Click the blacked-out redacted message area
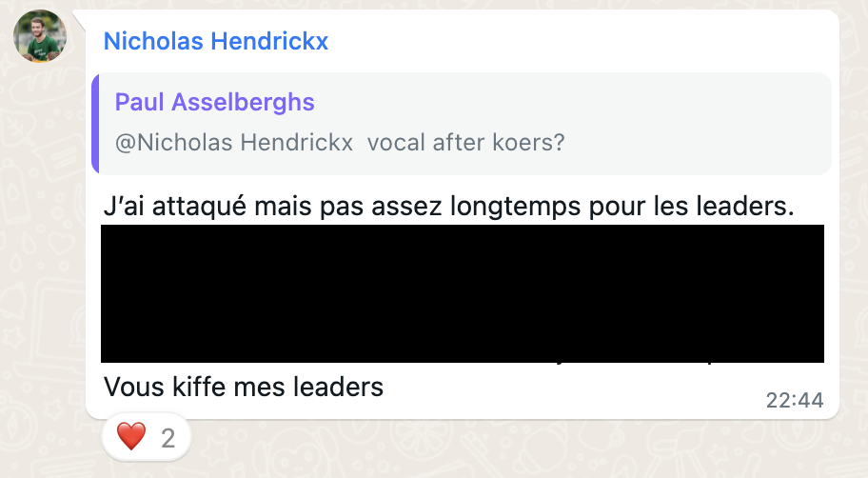 (463, 293)
